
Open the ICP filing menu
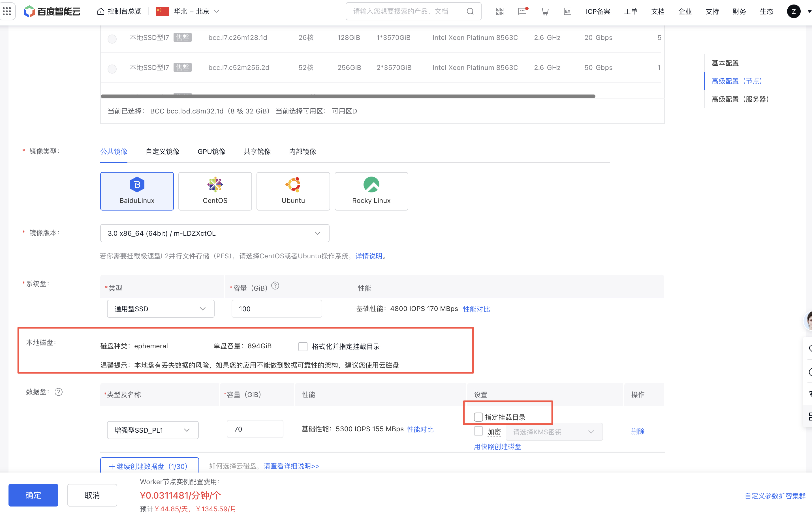598,11
